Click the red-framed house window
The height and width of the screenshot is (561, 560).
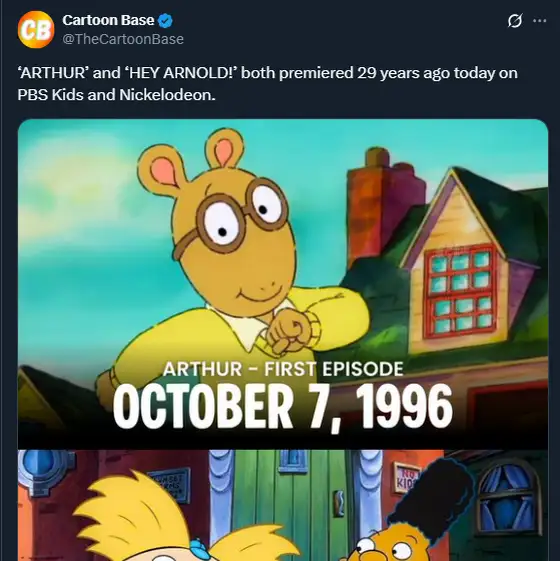coord(461,292)
